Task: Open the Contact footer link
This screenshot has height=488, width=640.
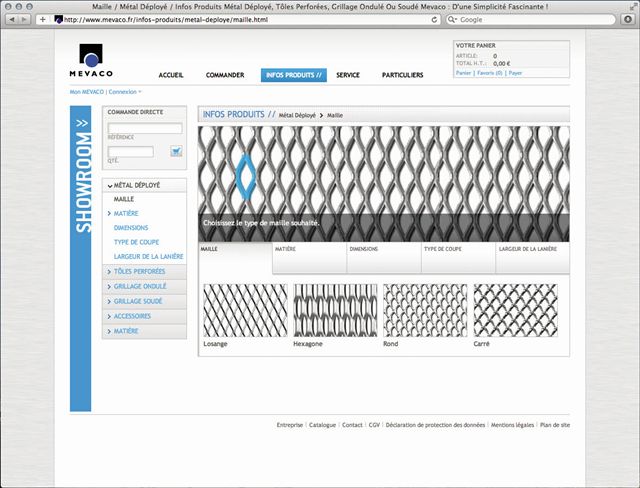Action: 352,425
